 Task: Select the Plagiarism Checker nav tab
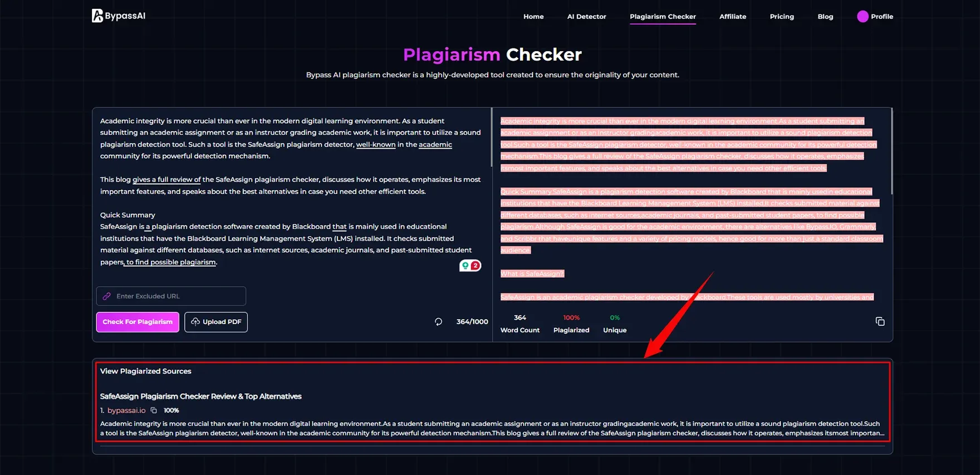pos(663,17)
